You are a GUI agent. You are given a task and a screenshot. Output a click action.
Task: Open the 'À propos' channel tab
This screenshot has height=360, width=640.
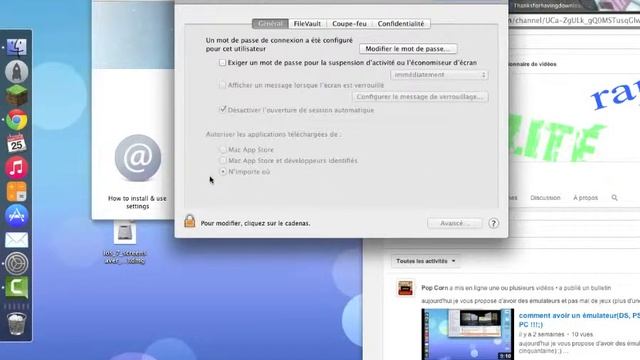tap(585, 198)
